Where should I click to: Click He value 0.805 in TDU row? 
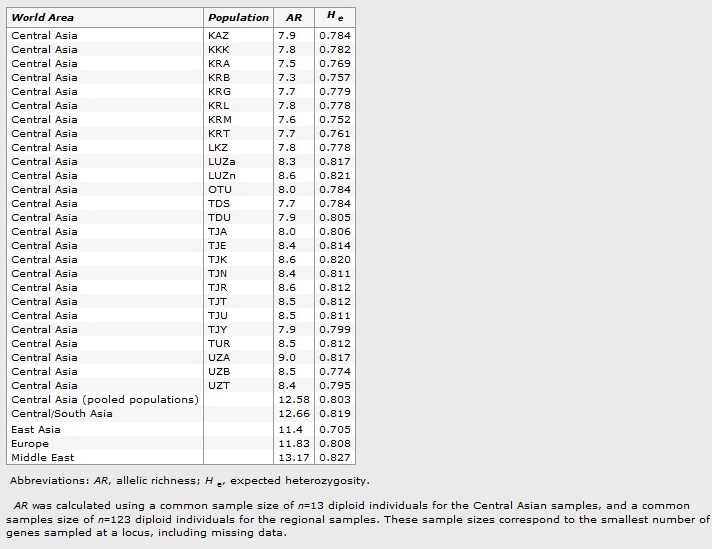tap(335, 218)
